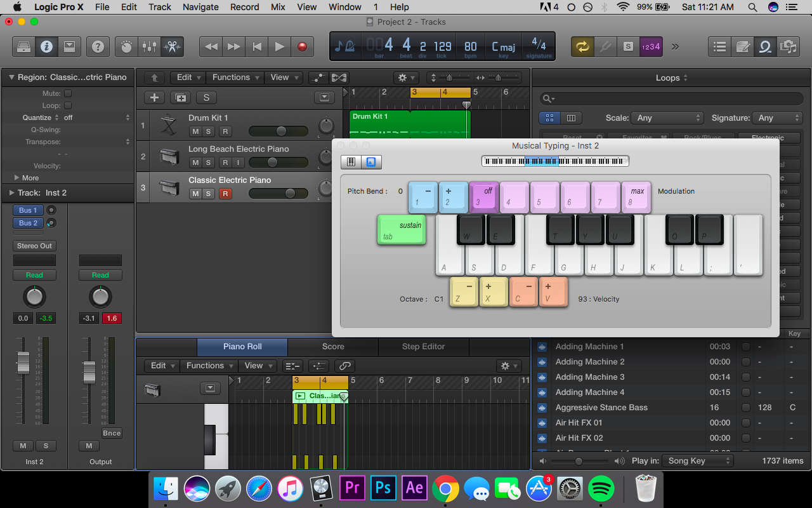Click the red Record button in transport

point(302,46)
